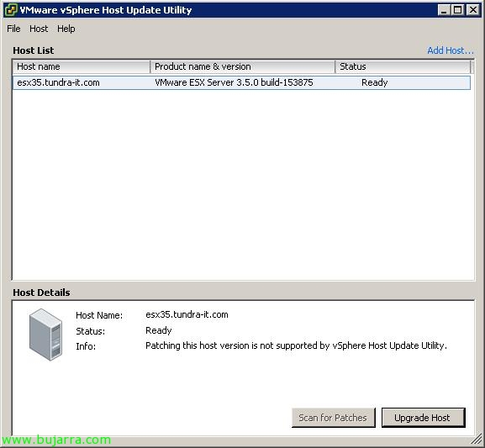Open the File menu
Viewport: 485px width, 448px height.
point(13,29)
